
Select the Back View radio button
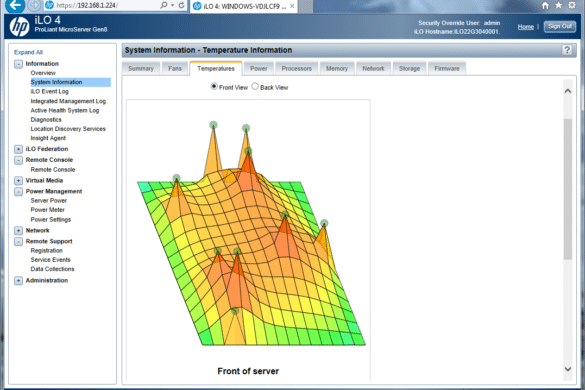click(255, 87)
